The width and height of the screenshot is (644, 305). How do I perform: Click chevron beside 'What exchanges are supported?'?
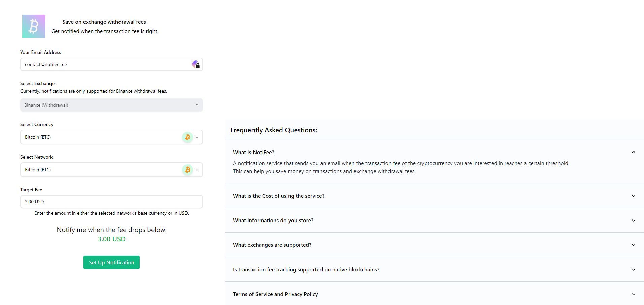pyautogui.click(x=633, y=245)
